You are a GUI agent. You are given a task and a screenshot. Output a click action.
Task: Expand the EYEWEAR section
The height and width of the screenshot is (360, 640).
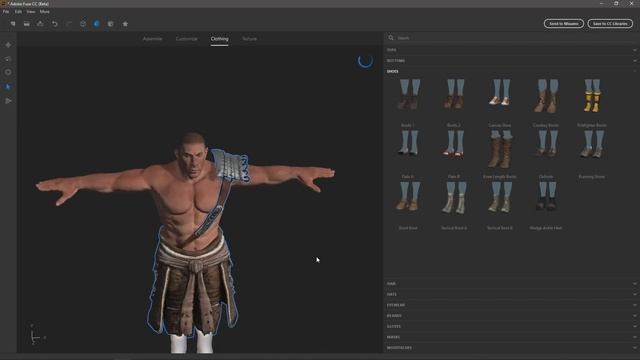[x=512, y=305]
